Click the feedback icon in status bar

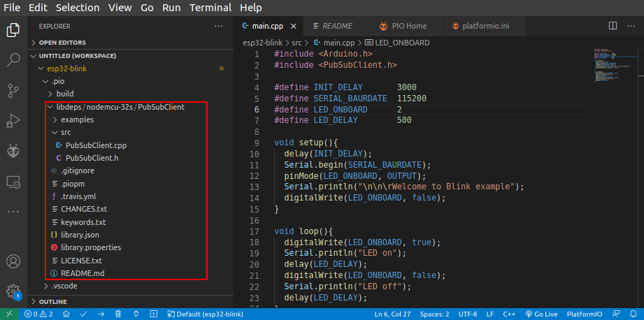615,314
